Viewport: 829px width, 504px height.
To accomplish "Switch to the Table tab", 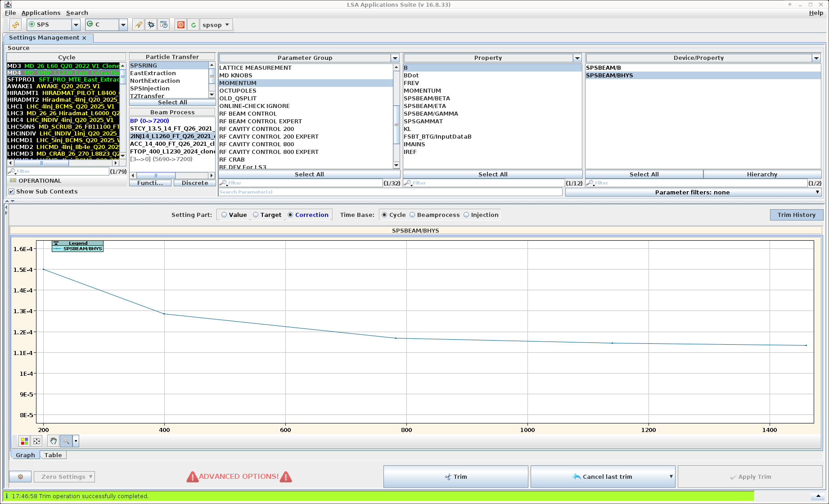I will [53, 455].
